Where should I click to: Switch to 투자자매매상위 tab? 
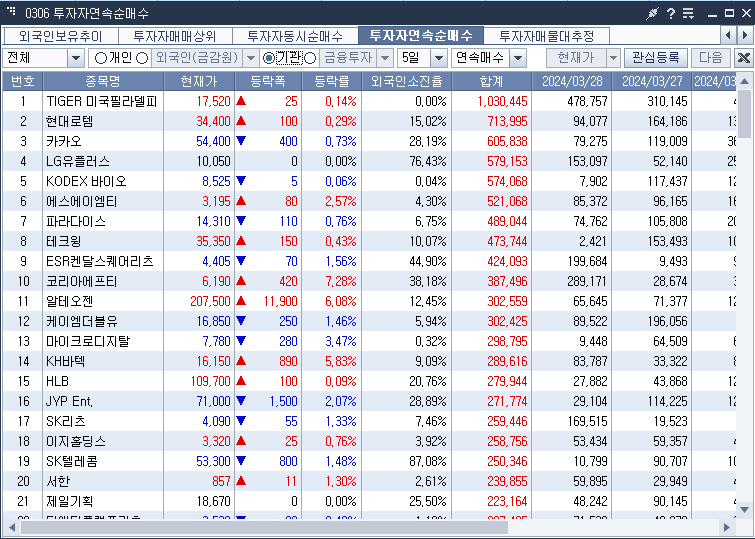(x=175, y=36)
